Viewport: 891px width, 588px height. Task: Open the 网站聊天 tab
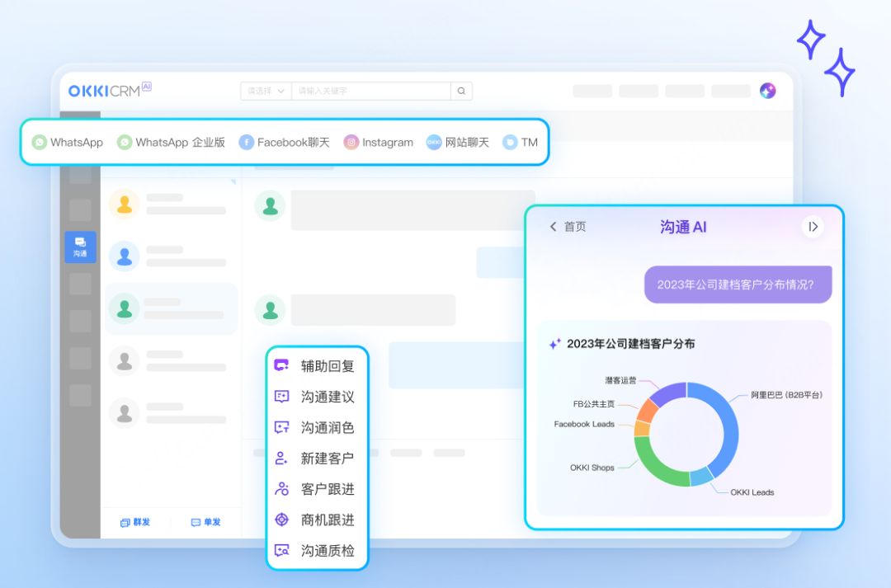pyautogui.click(x=458, y=143)
